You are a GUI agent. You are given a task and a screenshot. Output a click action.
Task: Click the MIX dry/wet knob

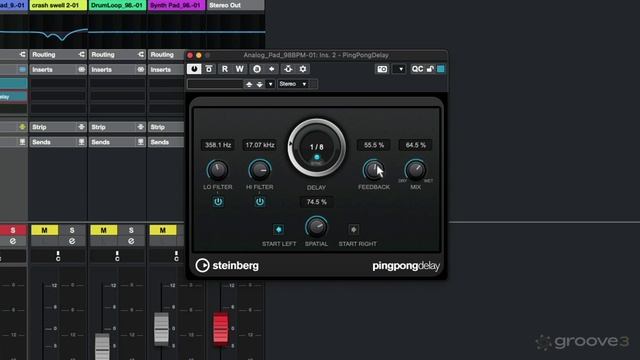coord(416,170)
